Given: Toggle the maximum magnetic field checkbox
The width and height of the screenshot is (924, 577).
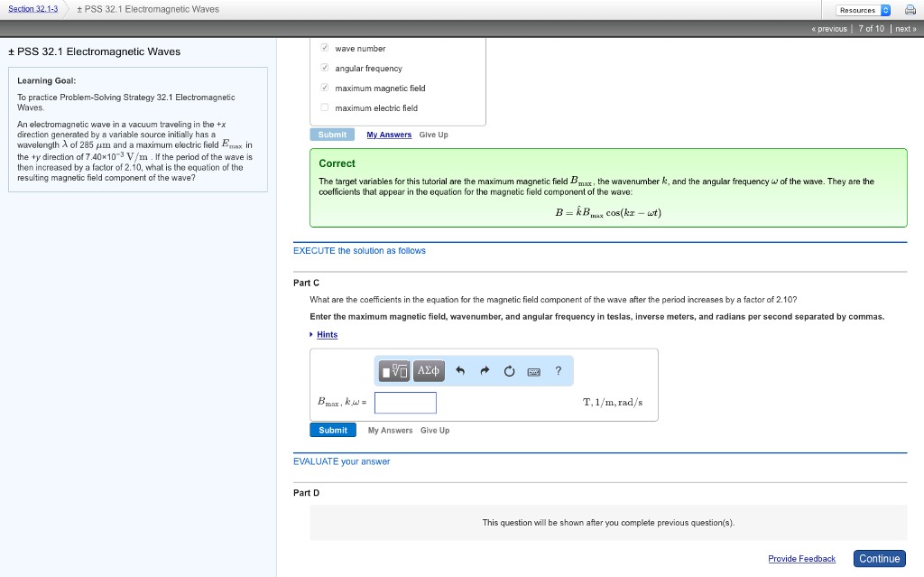Looking at the screenshot, I should pyautogui.click(x=324, y=88).
